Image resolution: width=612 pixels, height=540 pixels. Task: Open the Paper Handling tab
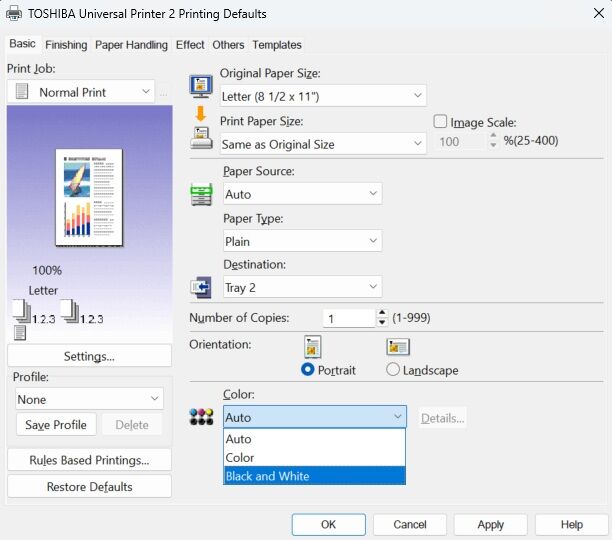click(132, 45)
